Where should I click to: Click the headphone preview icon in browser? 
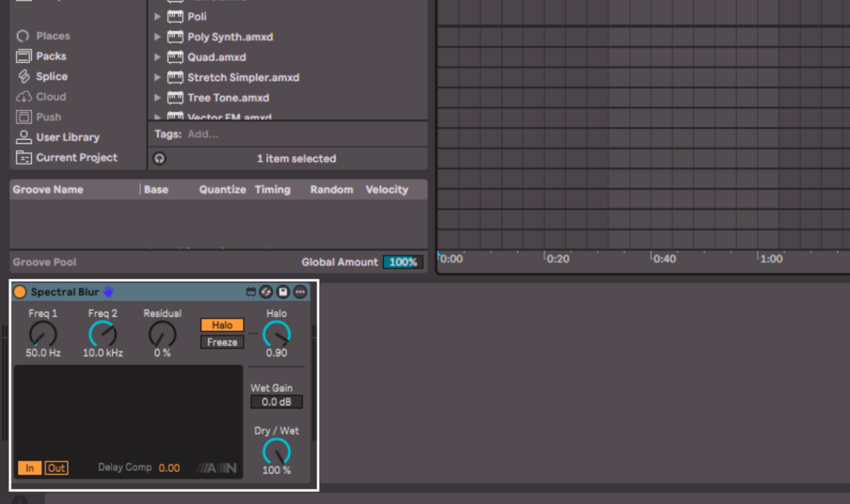pos(159,159)
